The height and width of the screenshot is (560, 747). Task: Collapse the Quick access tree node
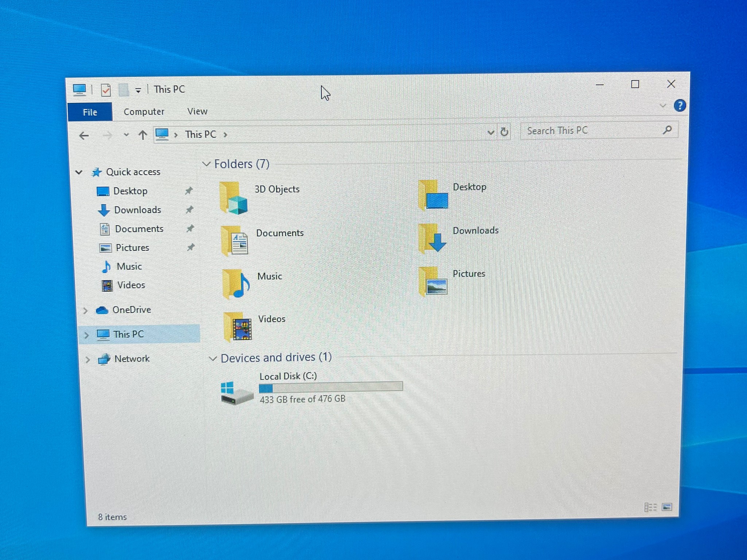[x=79, y=172]
